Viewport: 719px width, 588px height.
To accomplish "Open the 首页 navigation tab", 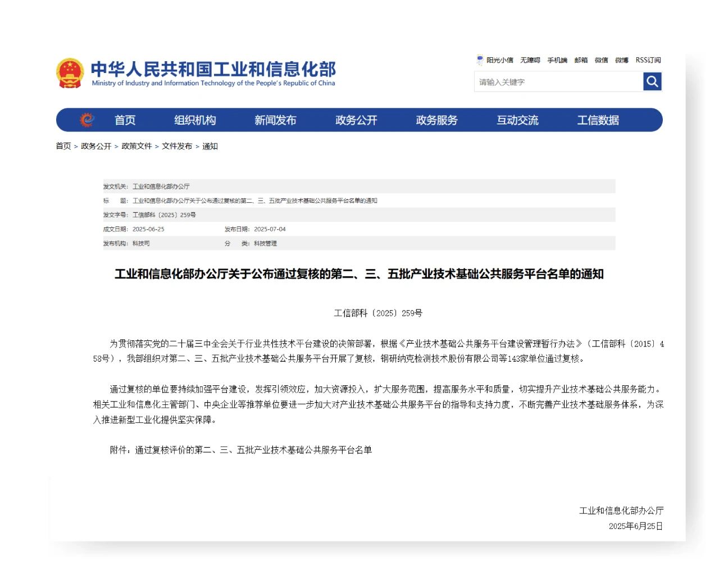I will [125, 120].
